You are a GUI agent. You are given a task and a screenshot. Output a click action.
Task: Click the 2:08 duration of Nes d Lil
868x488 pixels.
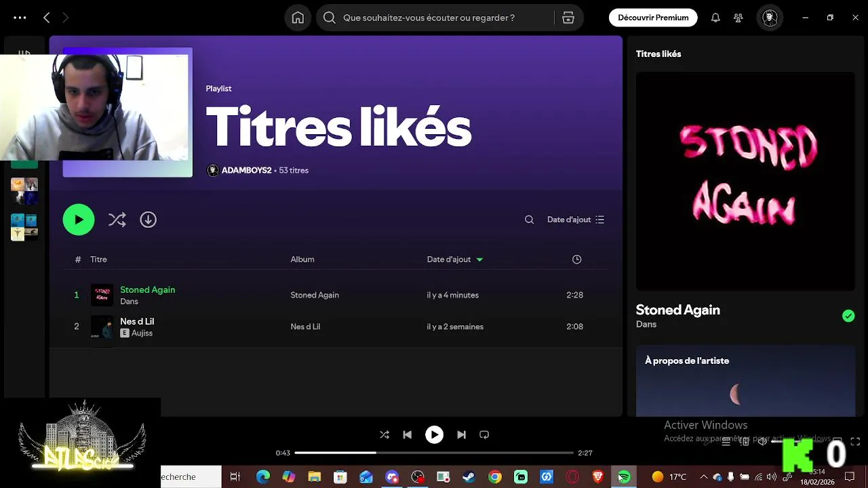coord(574,327)
